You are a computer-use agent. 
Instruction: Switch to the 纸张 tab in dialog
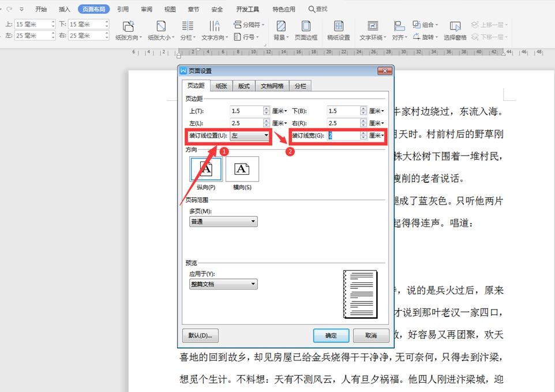[222, 86]
